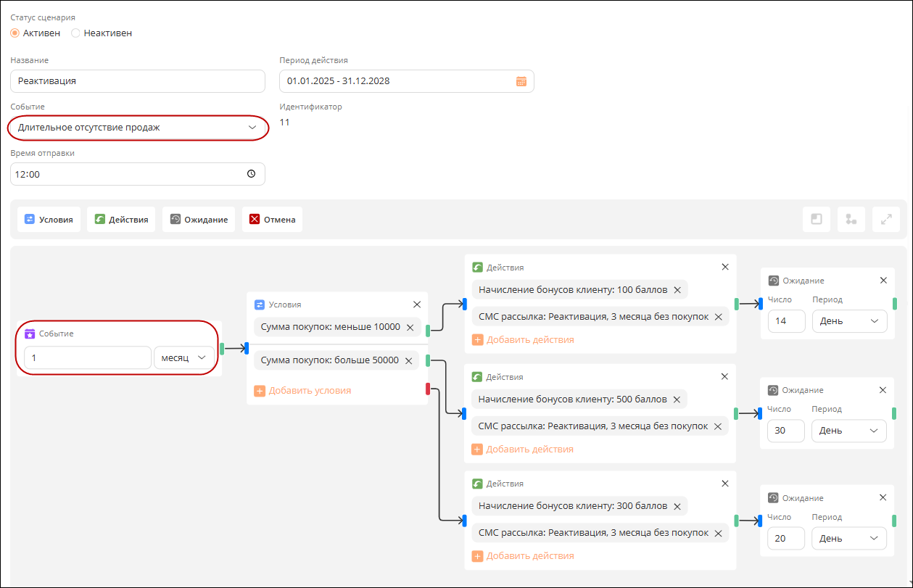This screenshot has width=913, height=588.
Task: Click the auto-arrange nodes icon
Action: click(851, 219)
